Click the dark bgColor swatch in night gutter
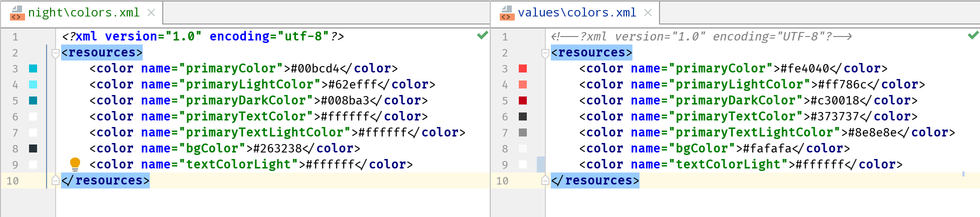The height and width of the screenshot is (217, 980). pos(33,148)
